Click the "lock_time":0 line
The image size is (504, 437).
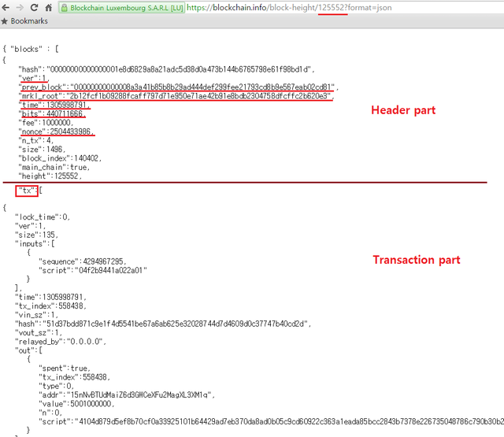[43, 217]
